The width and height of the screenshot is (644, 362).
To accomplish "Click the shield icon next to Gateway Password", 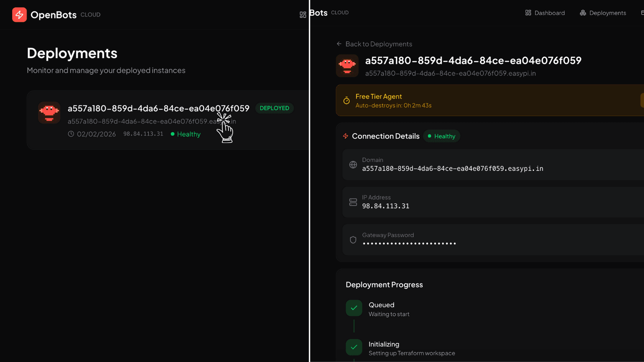I will pyautogui.click(x=353, y=239).
